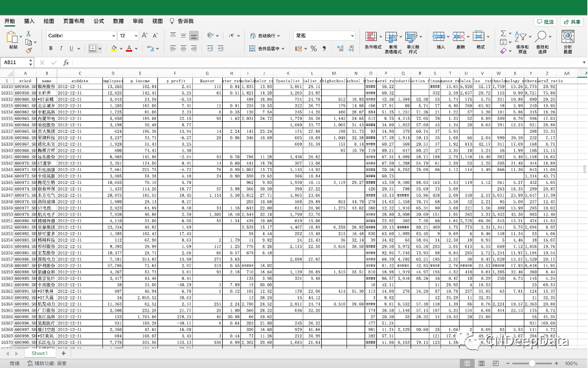Decrease font size with smaller A
588x368 pixels.
coord(155,36)
